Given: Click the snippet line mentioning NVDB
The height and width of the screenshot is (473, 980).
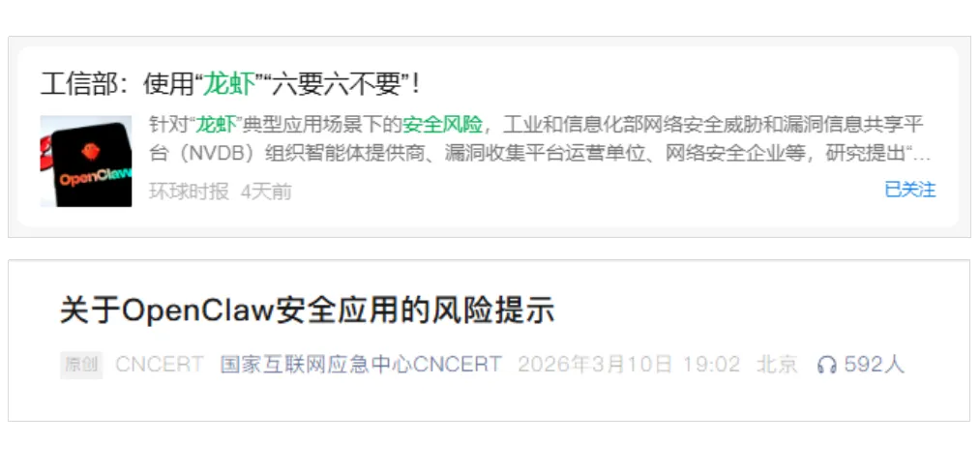Looking at the screenshot, I should pyautogui.click(x=540, y=154).
